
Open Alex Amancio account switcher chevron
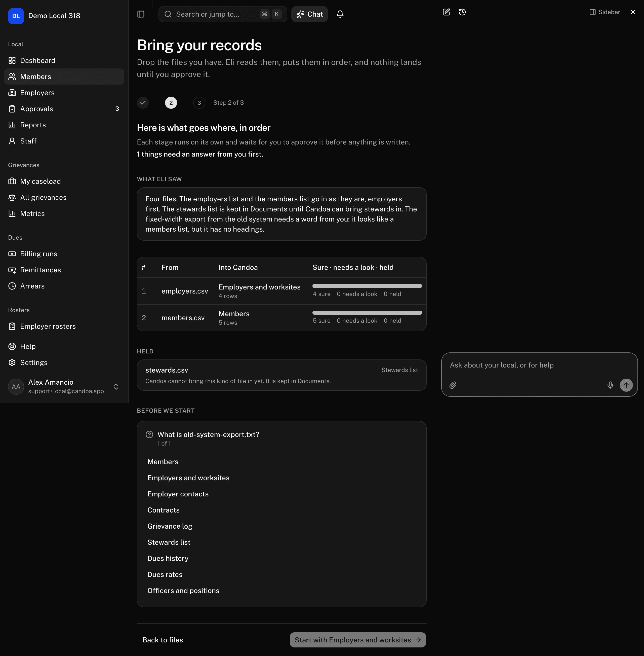coord(116,387)
